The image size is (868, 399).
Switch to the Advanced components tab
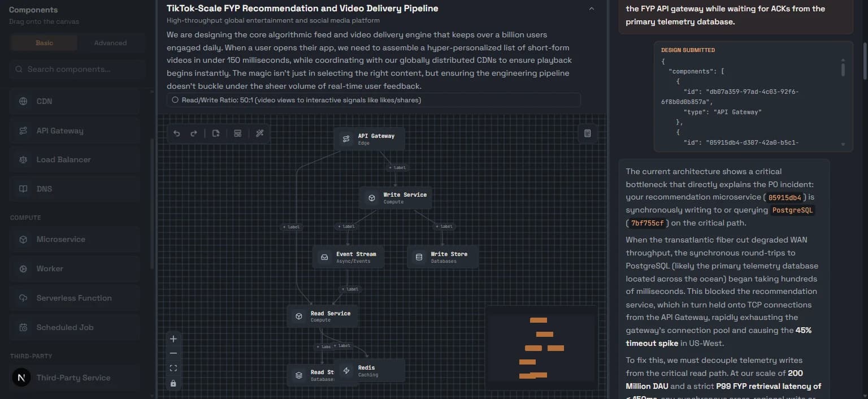[110, 43]
